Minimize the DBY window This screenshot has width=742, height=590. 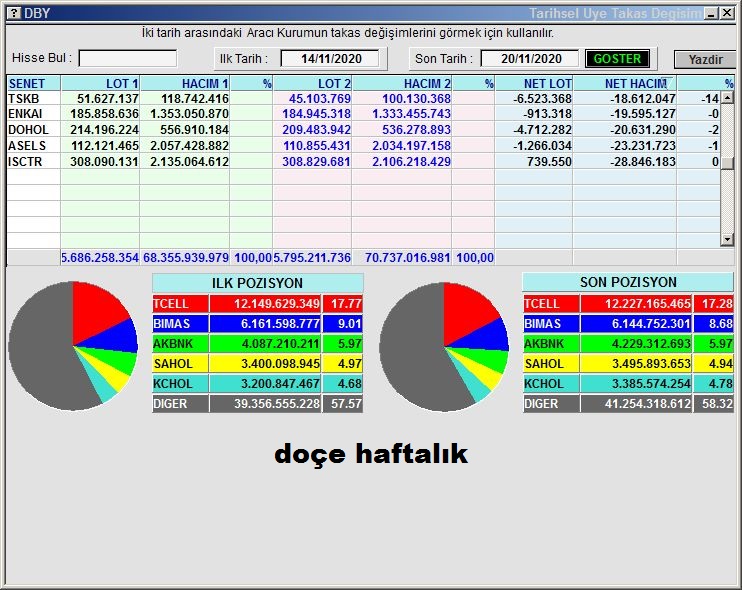click(x=711, y=13)
